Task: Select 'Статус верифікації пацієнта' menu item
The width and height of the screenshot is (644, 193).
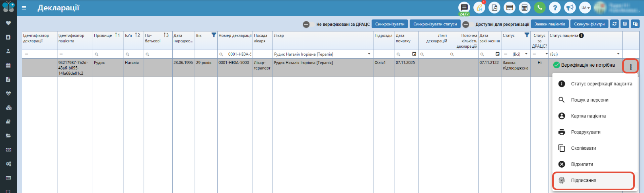Action: coord(595,84)
